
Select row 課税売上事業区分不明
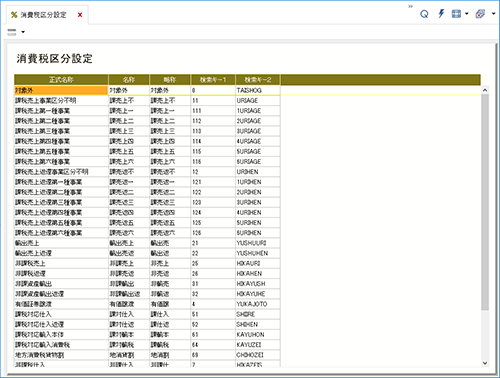tap(147, 100)
